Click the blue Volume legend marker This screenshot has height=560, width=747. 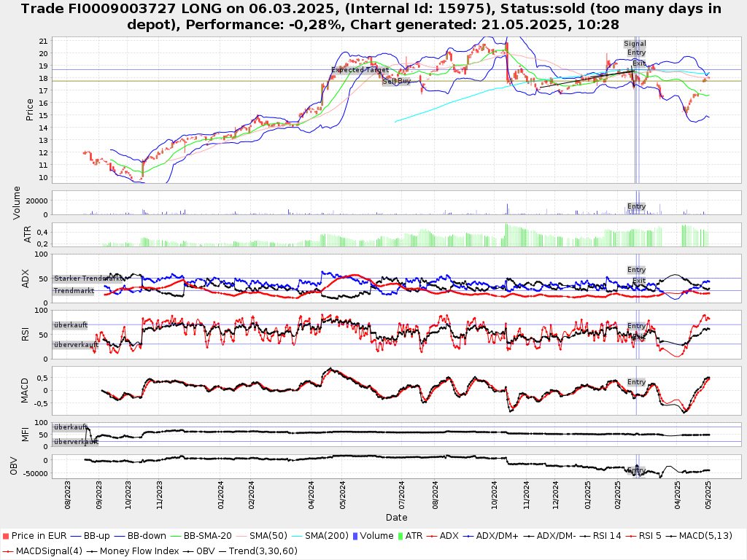coord(355,536)
